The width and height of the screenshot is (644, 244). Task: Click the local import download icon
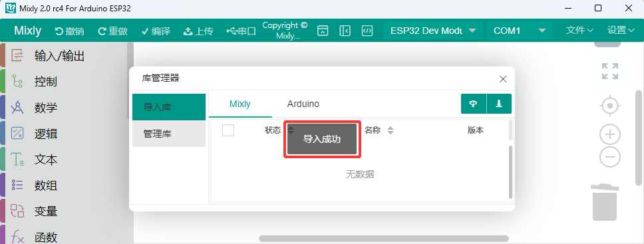(x=499, y=104)
